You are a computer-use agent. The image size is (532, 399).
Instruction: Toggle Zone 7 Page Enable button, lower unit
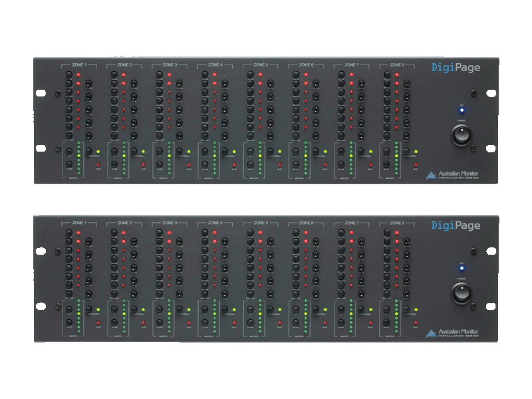click(361, 309)
